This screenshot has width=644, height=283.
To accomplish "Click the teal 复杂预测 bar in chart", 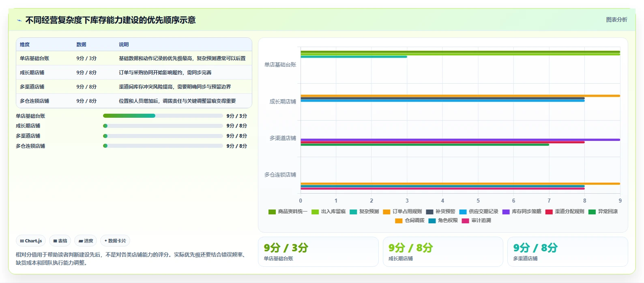I will [354, 57].
